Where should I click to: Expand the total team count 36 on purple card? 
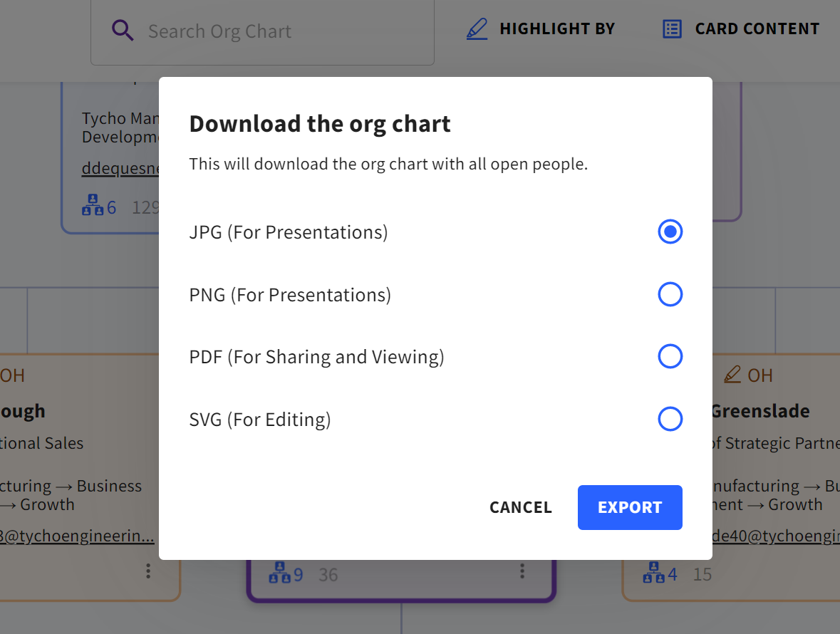click(x=328, y=574)
